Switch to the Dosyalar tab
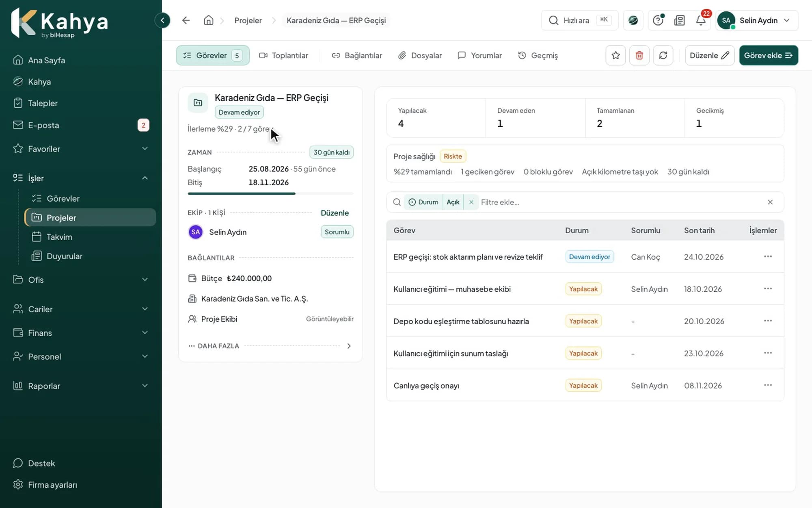Screen dimensions: 812x508 tap(420, 55)
